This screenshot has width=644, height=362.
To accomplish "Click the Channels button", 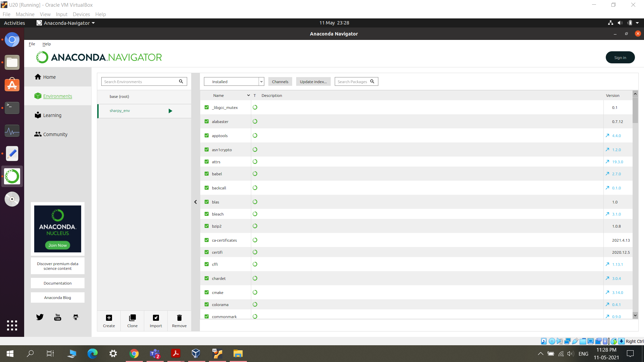I will tap(280, 81).
